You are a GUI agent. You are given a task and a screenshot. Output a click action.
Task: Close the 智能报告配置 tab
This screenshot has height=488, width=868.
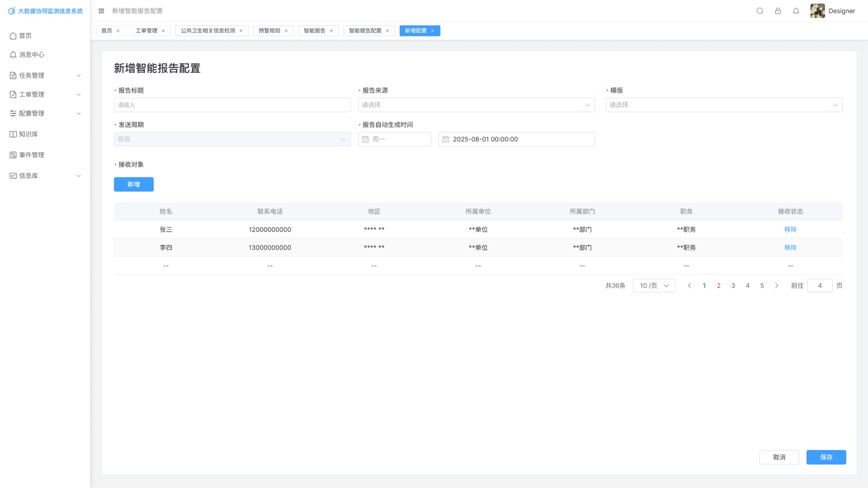coord(387,31)
